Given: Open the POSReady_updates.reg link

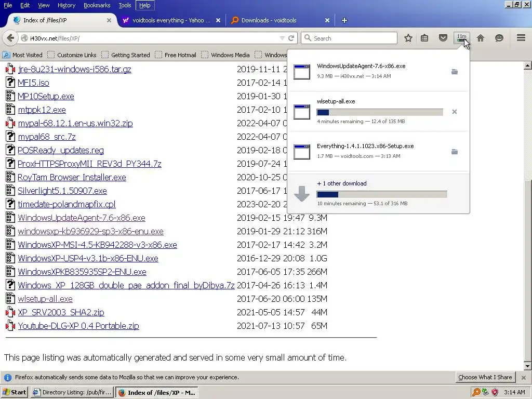Looking at the screenshot, I should click(61, 150).
